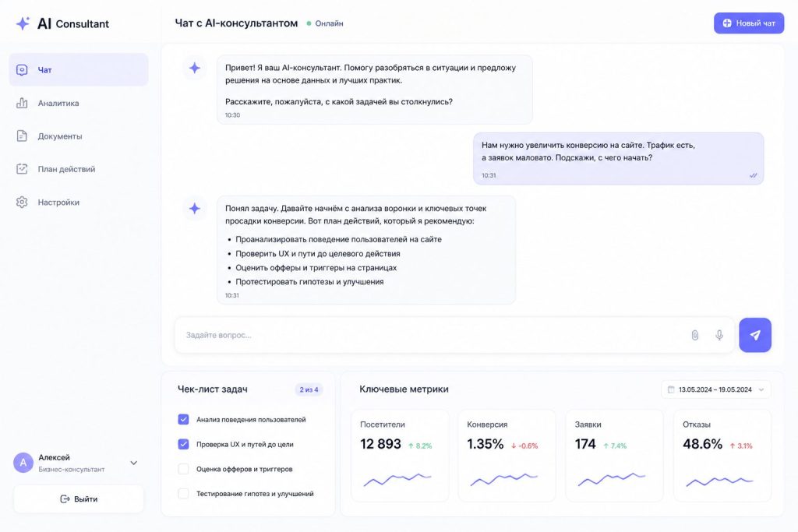Screen dimensions: 798x532
Task: Open the Конверсия metric card
Action: pos(507,455)
